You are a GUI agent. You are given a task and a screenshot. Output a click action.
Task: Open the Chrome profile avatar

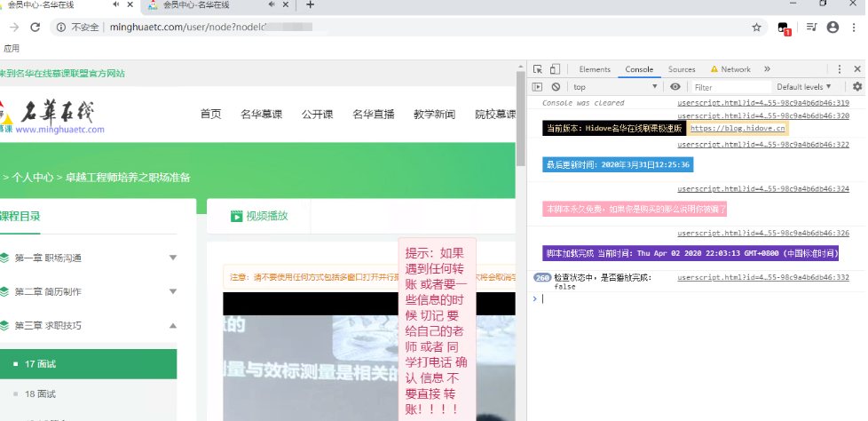(x=832, y=28)
